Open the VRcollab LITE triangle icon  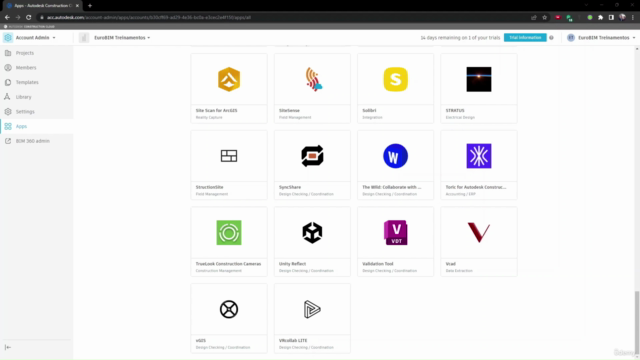click(x=312, y=309)
